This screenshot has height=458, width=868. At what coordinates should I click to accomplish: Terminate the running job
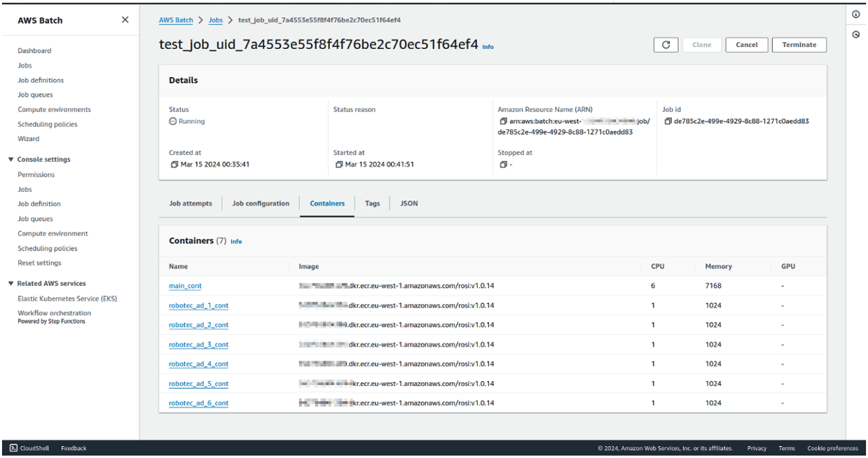[x=799, y=44]
